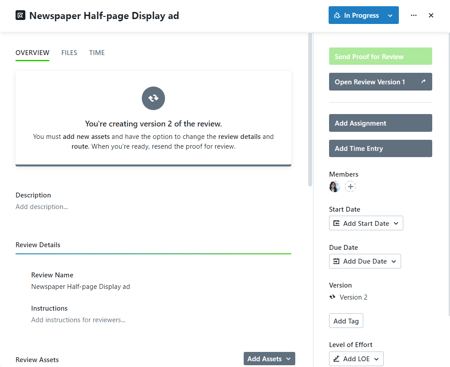Image resolution: width=450 pixels, height=367 pixels.
Task: Expand the Add Start Date chevron
Action: click(396, 223)
